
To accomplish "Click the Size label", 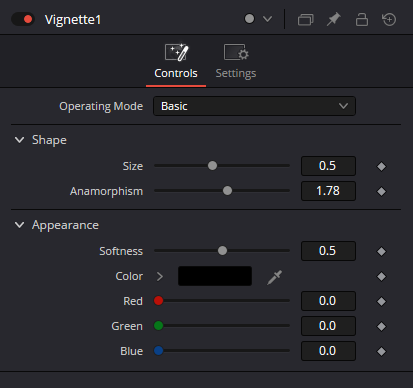I will (133, 166).
